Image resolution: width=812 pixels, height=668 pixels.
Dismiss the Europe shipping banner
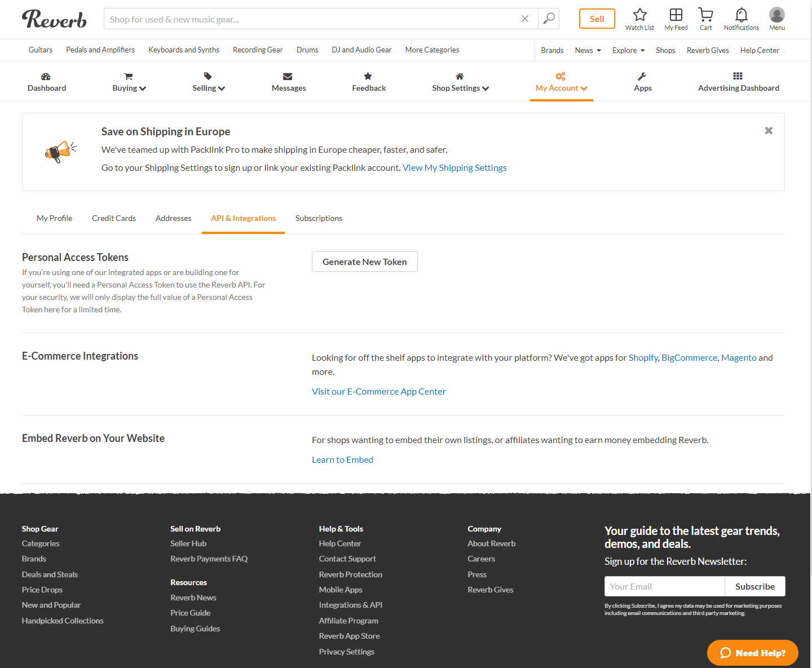click(x=769, y=130)
